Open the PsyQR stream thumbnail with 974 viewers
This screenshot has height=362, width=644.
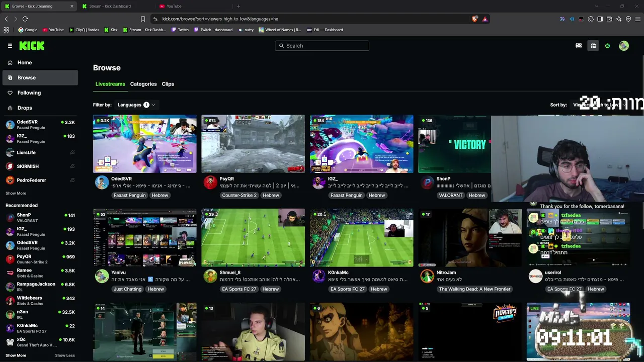(x=253, y=144)
